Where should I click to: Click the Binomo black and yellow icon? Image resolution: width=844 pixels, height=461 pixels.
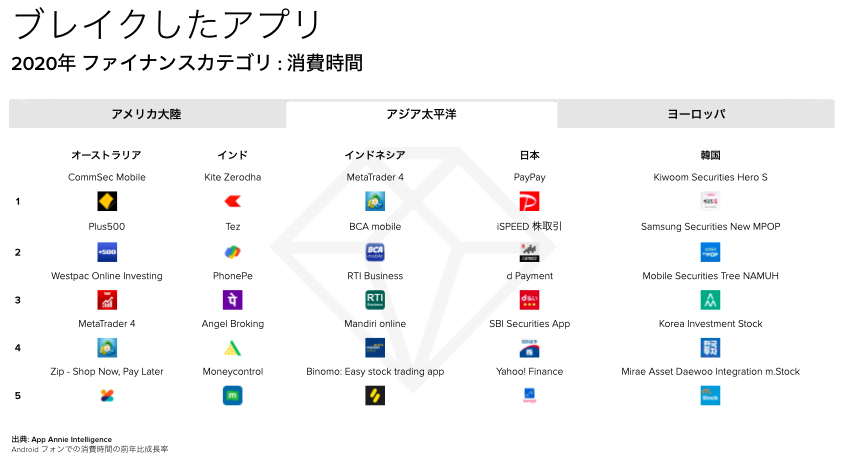375,396
